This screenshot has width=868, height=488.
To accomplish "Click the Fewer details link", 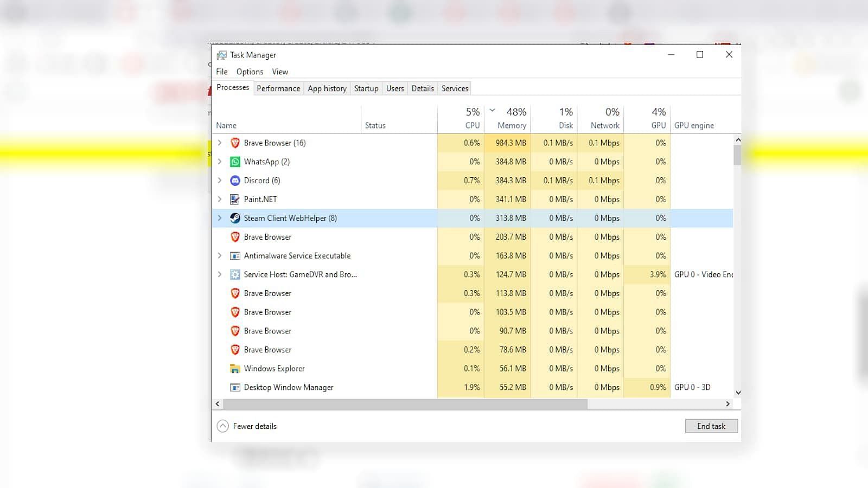I will 254,426.
